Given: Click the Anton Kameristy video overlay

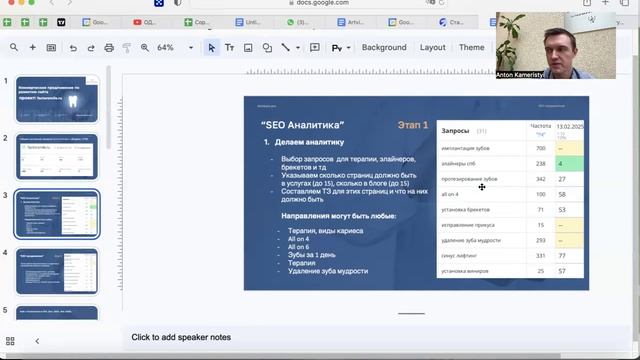Looking at the screenshot, I should pos(556,45).
